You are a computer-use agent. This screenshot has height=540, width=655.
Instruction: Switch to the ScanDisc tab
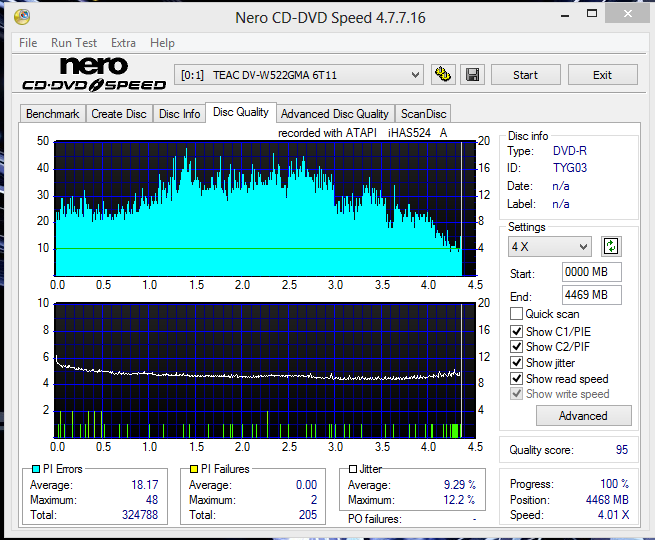tap(424, 114)
